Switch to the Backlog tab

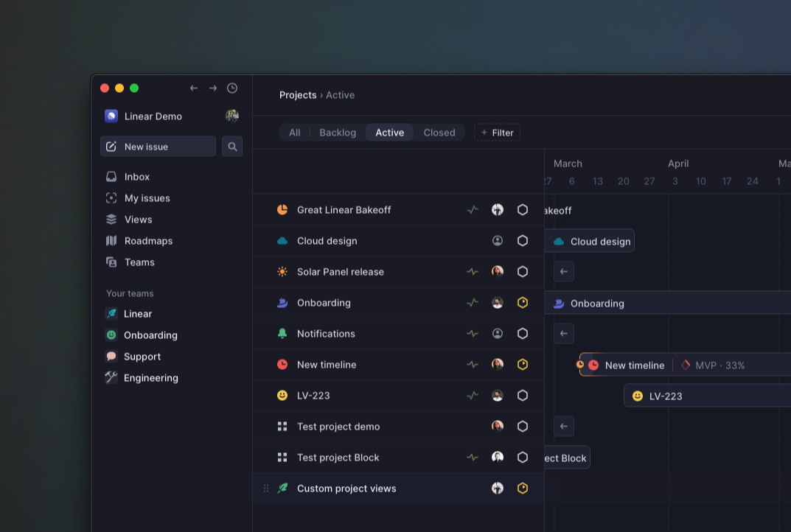[337, 133]
